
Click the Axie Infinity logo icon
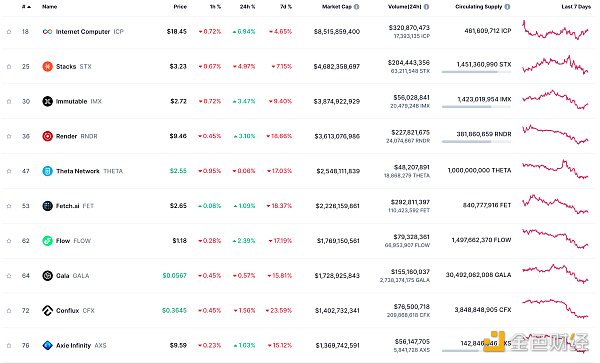coord(47,345)
